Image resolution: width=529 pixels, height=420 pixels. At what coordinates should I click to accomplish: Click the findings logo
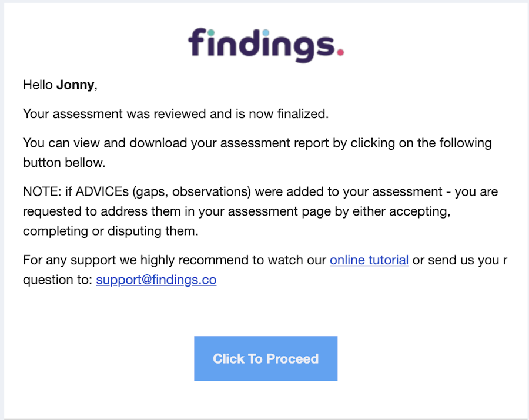tap(266, 44)
